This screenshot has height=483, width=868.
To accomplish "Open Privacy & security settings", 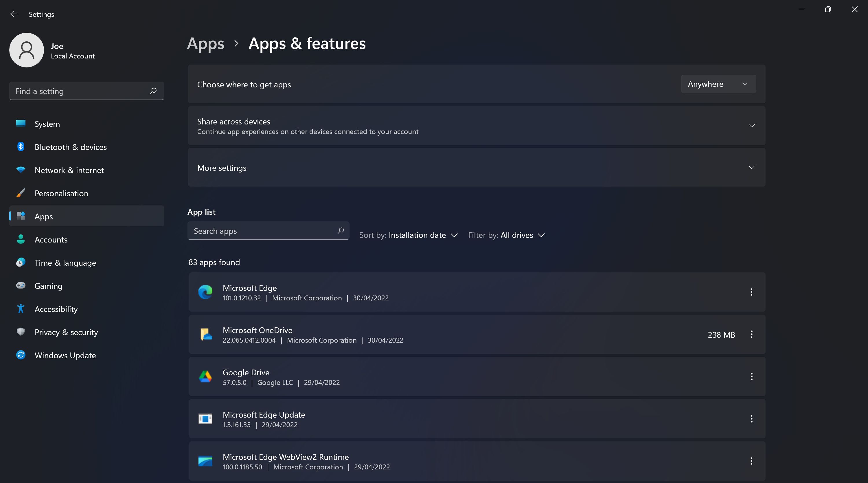I will [66, 332].
